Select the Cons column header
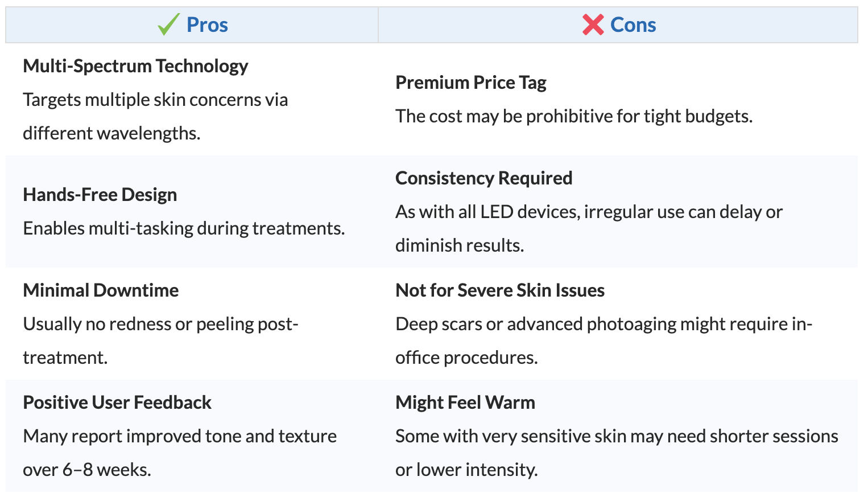 pos(618,25)
